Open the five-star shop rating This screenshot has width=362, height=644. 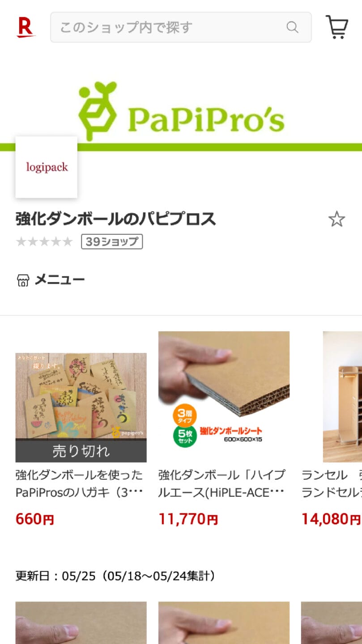click(44, 241)
